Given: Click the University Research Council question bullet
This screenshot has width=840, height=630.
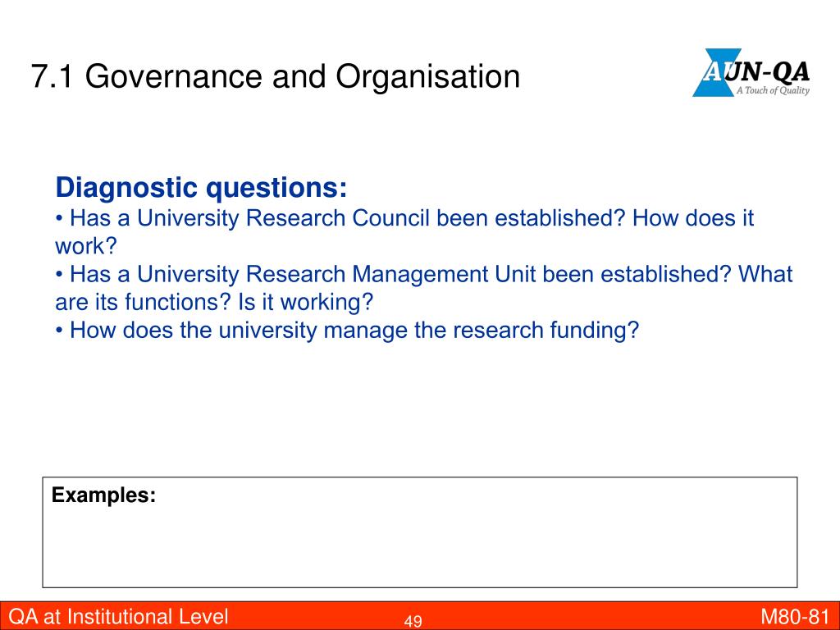Looking at the screenshot, I should click(x=404, y=232).
